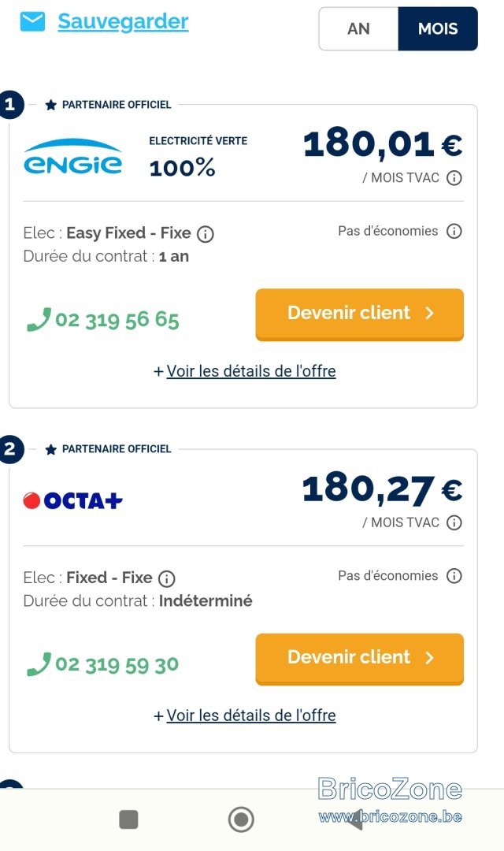
Task: Tap the Android home circle button
Action: click(x=241, y=819)
